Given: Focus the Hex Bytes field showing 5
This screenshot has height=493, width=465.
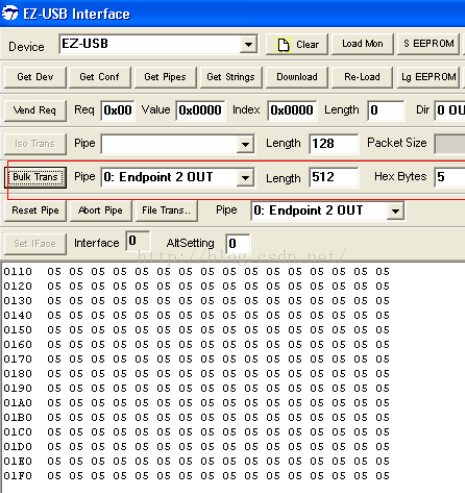Looking at the screenshot, I should tap(450, 177).
